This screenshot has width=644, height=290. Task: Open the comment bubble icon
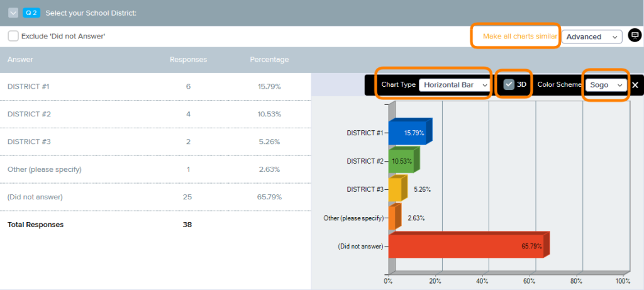click(634, 36)
